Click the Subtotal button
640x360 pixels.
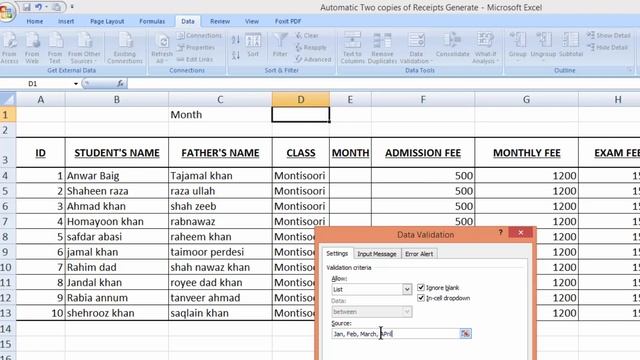[571, 45]
